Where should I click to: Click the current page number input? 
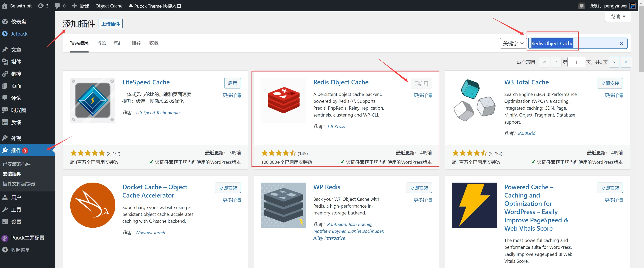click(576, 62)
